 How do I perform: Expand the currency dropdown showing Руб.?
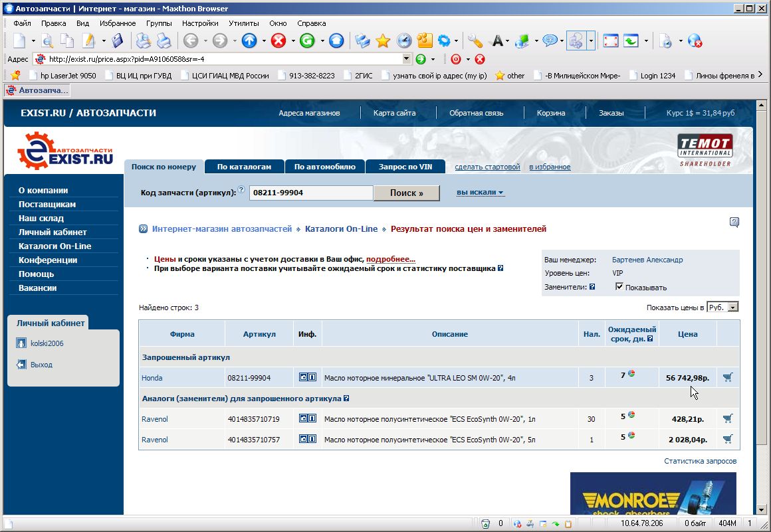(732, 308)
